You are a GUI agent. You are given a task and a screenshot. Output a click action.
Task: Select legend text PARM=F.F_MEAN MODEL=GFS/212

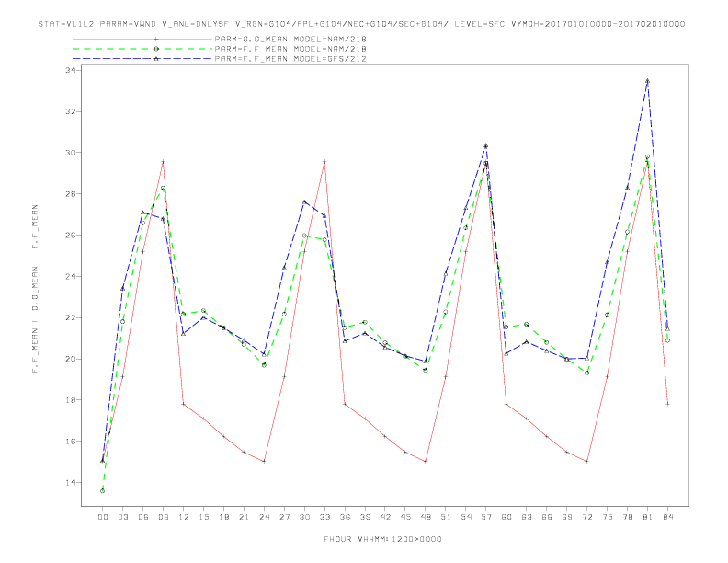(290, 59)
